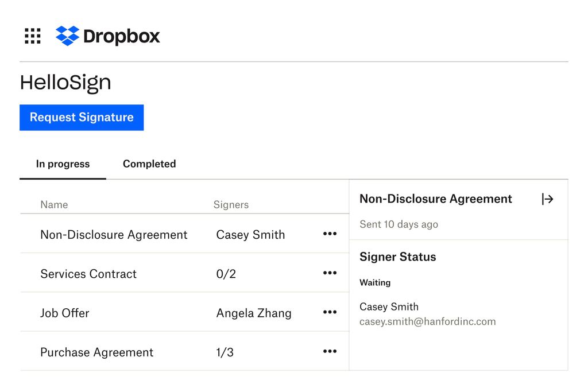This screenshot has height=392, width=588.
Task: Click the Request Signature button
Action: click(82, 118)
